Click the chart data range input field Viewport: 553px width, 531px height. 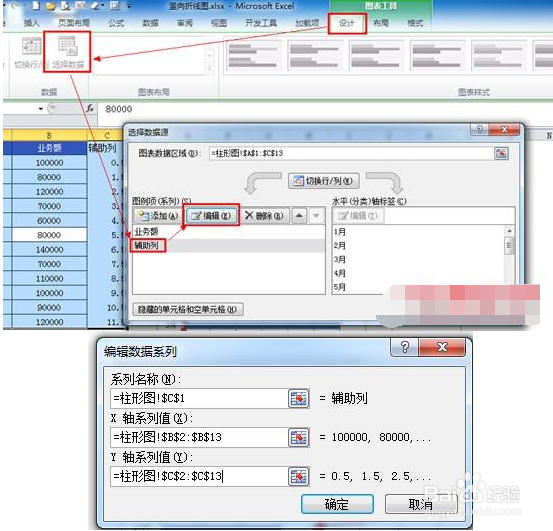351,154
